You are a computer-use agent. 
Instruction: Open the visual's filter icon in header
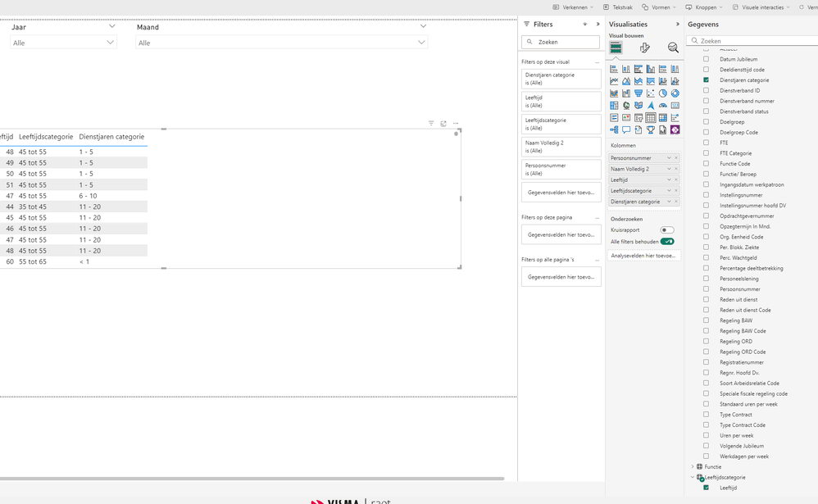[x=431, y=124]
